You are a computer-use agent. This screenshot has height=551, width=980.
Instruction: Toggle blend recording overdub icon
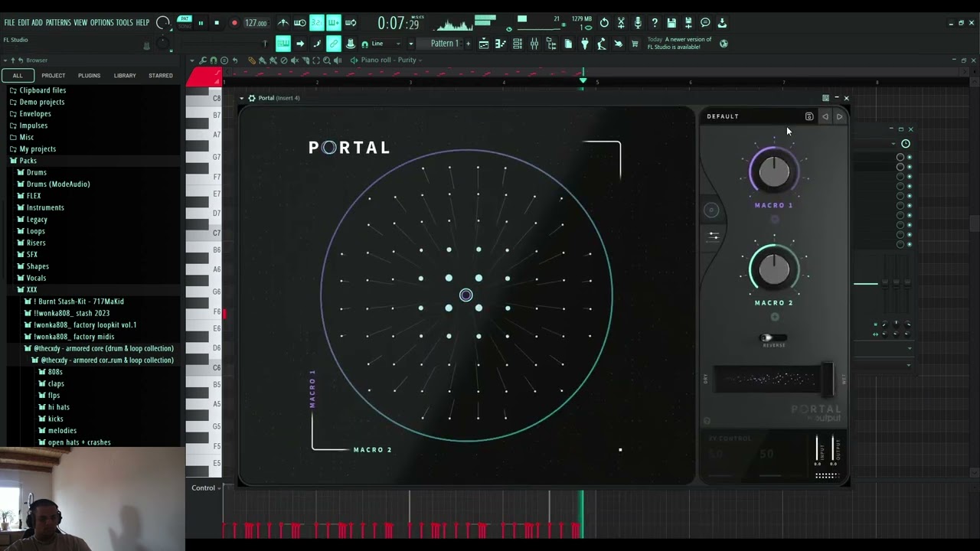(333, 23)
